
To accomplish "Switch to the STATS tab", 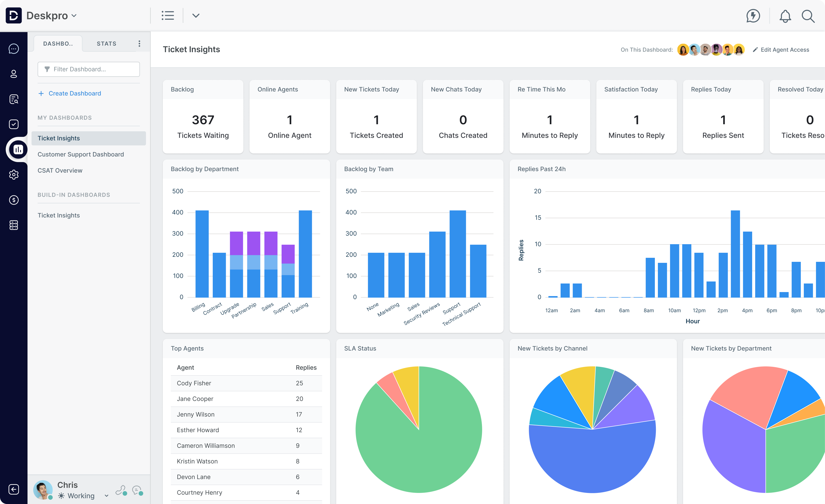I will click(x=106, y=44).
